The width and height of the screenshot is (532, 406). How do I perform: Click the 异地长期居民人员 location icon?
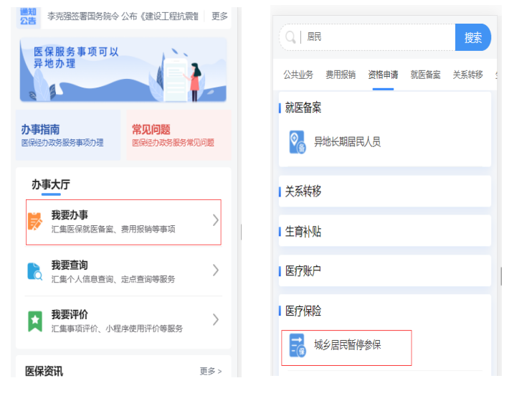click(x=297, y=142)
